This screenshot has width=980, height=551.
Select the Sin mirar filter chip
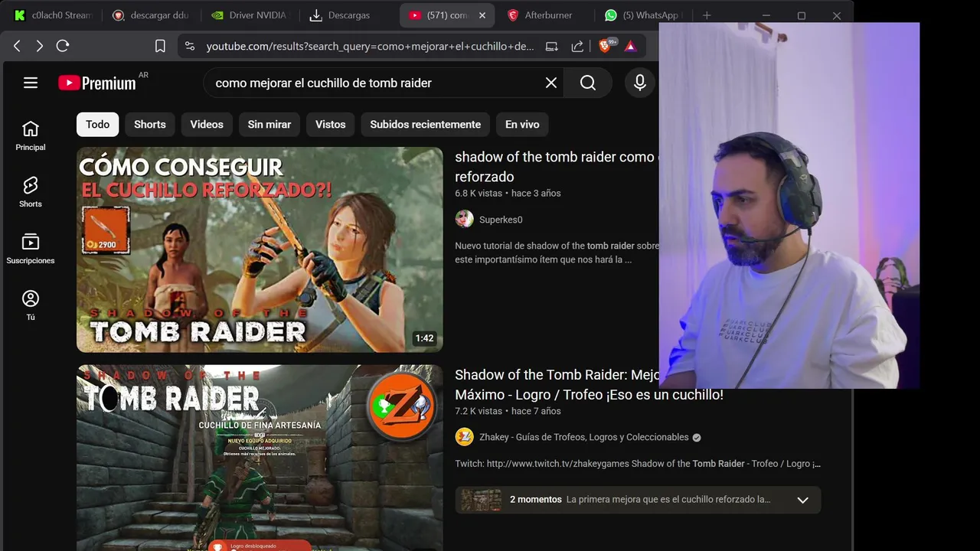click(269, 124)
